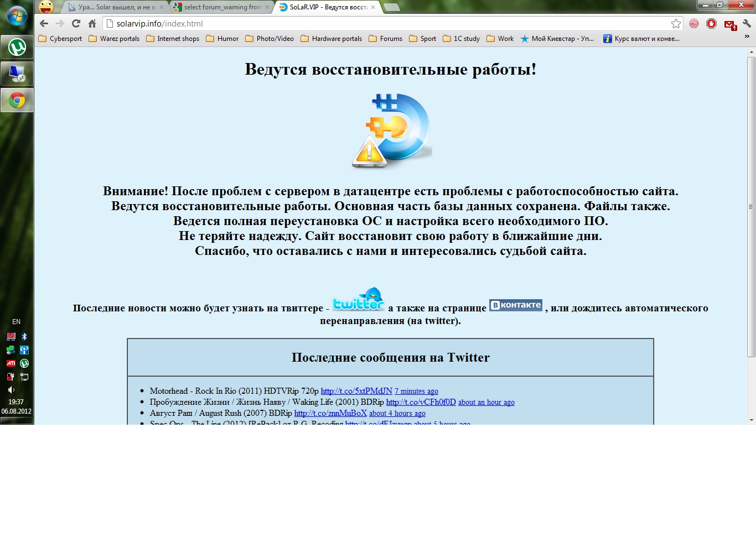Open the Gmail checker extension icon

click(x=730, y=24)
